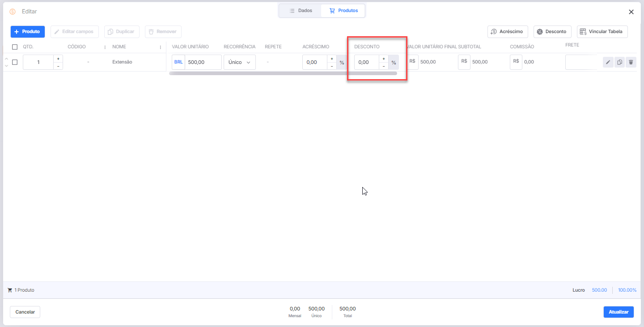Click the Lucro 500.00 value
This screenshot has width=644, height=327.
pyautogui.click(x=599, y=290)
